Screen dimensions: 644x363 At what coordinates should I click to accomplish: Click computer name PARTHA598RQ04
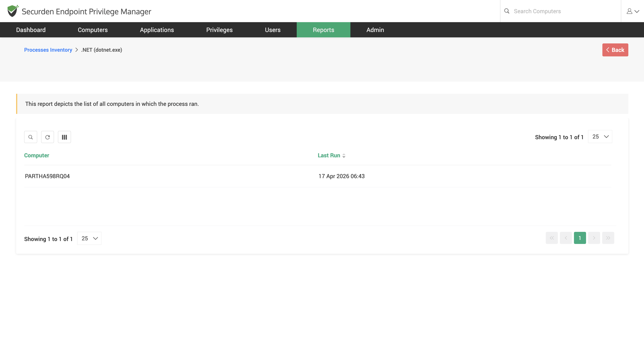[47, 176]
